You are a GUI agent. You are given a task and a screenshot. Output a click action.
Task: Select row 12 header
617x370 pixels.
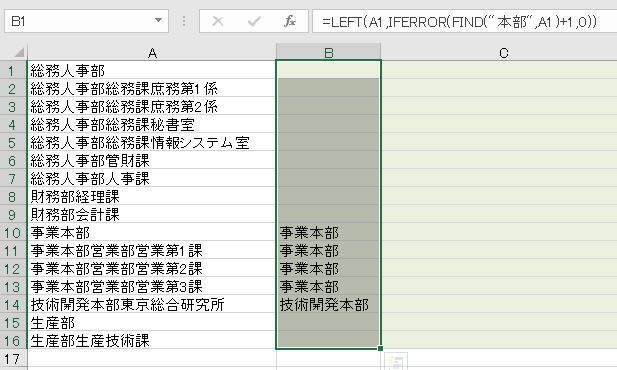pyautogui.click(x=13, y=269)
